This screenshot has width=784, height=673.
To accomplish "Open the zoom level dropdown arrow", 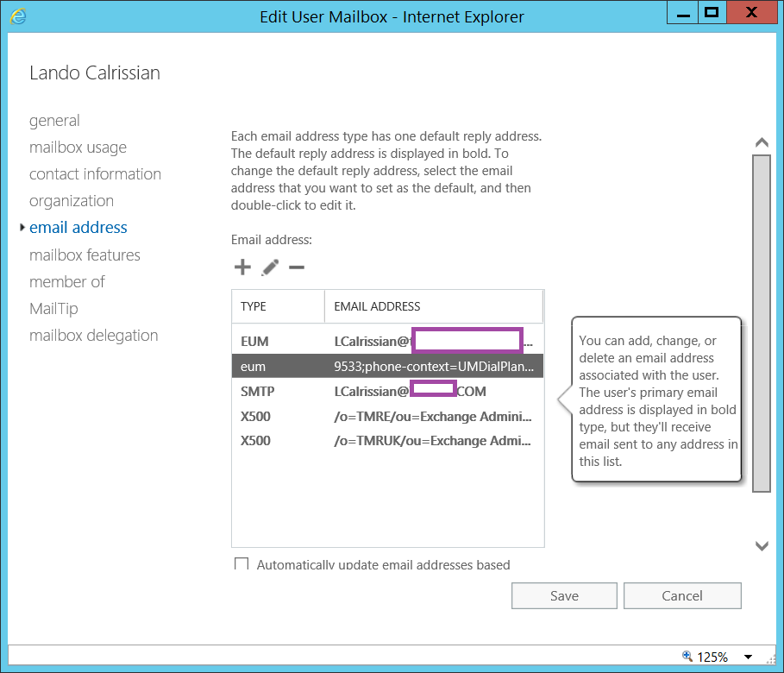I will coord(748,657).
